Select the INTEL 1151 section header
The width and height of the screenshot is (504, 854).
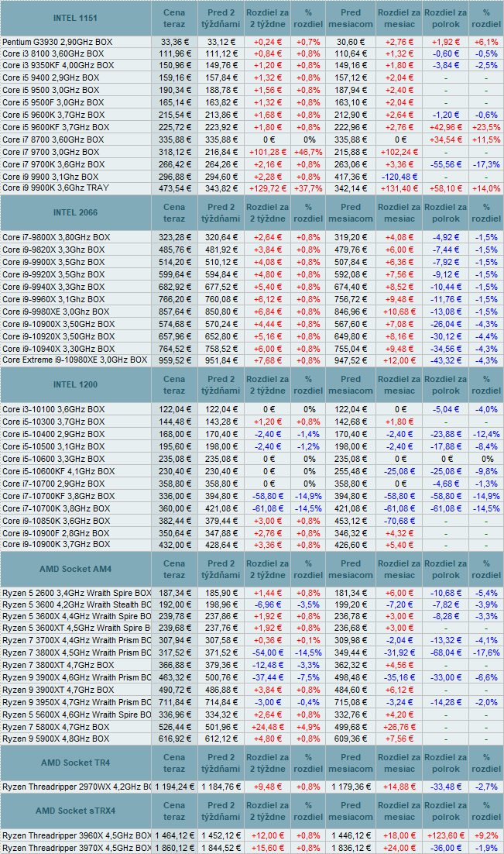pyautogui.click(x=76, y=18)
